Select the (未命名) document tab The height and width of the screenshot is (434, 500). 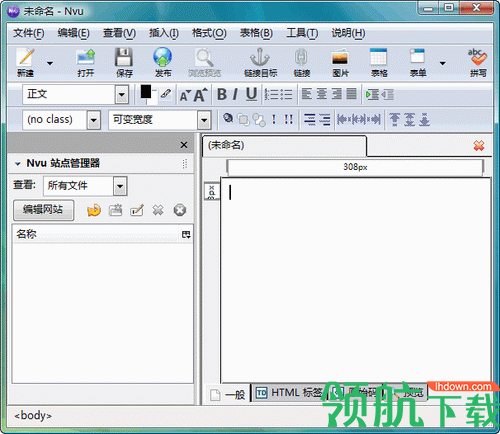284,145
